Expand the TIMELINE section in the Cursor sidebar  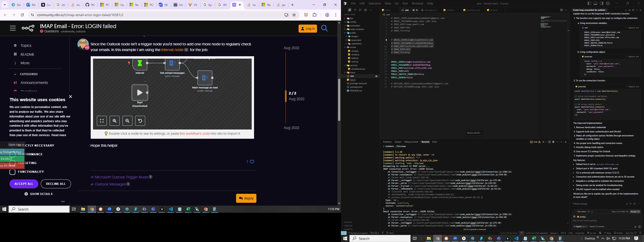348,226
